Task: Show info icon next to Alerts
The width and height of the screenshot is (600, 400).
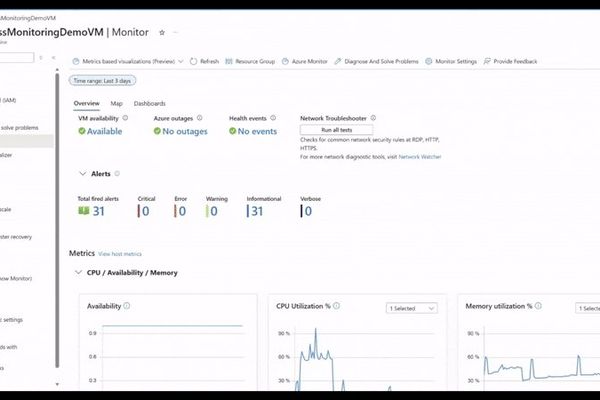Action: click(117, 174)
